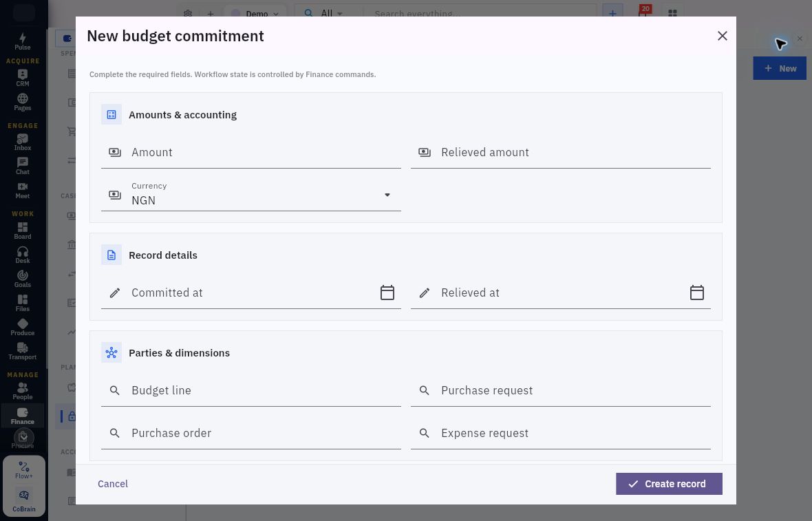This screenshot has width=812, height=521.
Task: Open the Board module
Action: pyautogui.click(x=22, y=231)
